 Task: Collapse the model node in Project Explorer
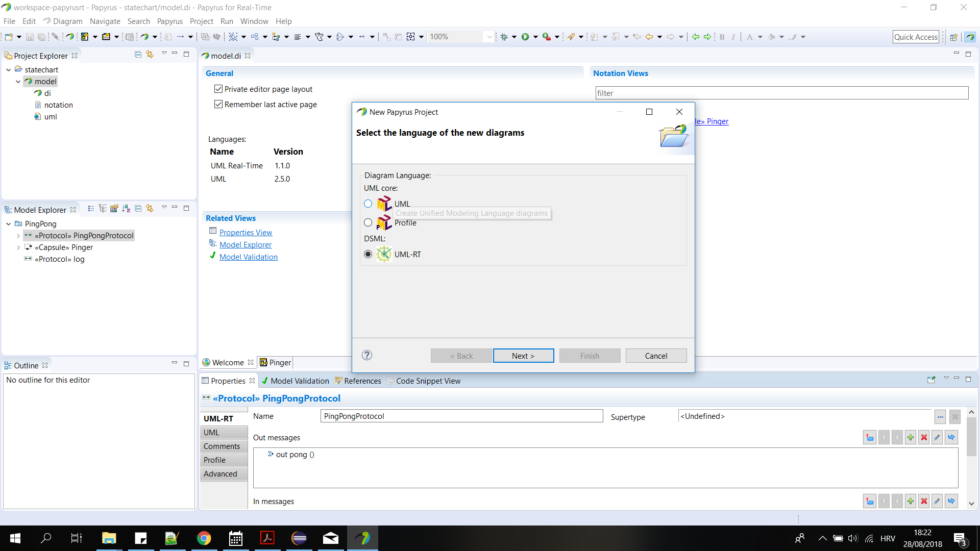pos(18,81)
